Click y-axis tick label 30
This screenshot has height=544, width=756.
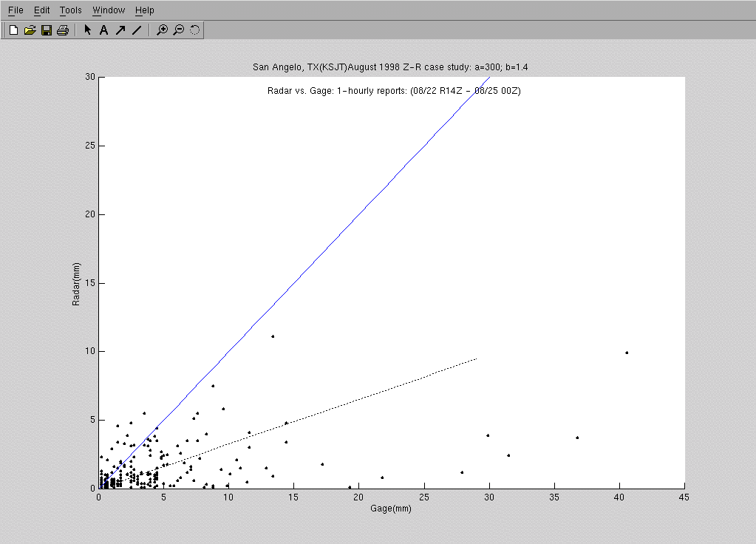coord(90,77)
